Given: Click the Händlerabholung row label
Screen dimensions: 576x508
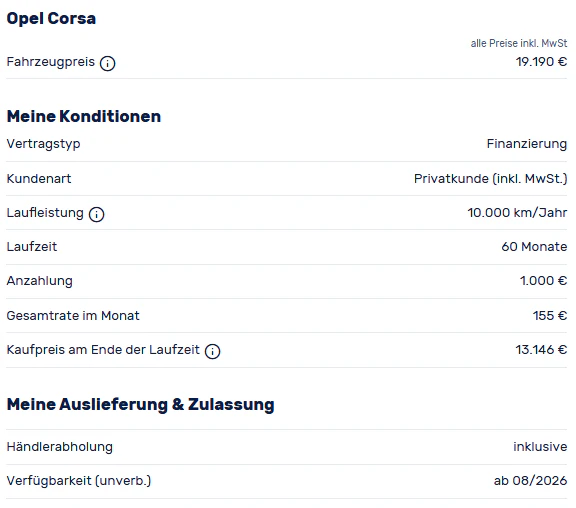Looking at the screenshot, I should (60, 447).
